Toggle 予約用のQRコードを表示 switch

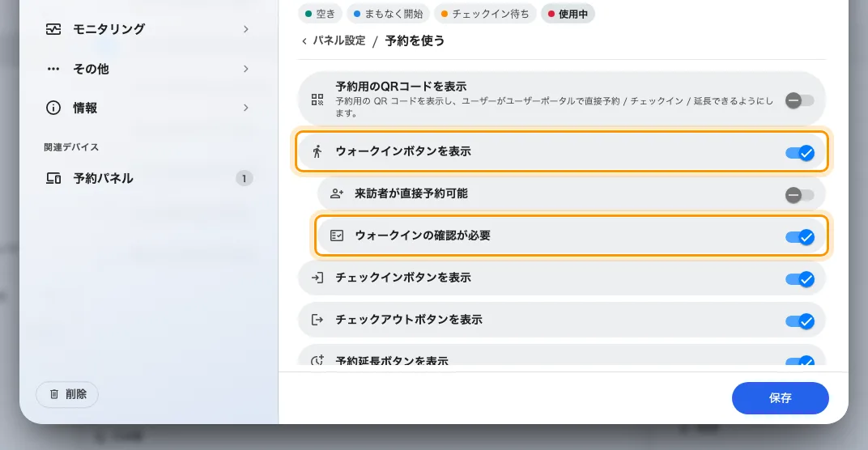tap(800, 100)
